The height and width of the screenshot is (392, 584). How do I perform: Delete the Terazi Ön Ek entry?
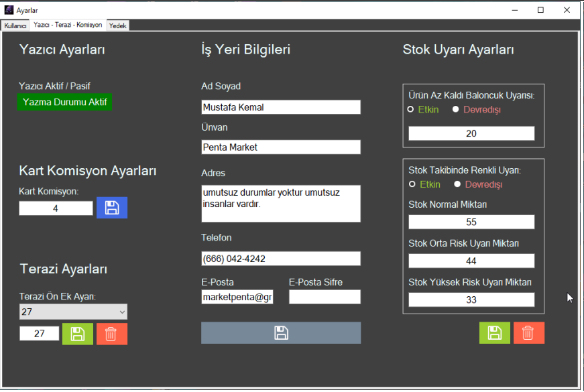point(111,334)
